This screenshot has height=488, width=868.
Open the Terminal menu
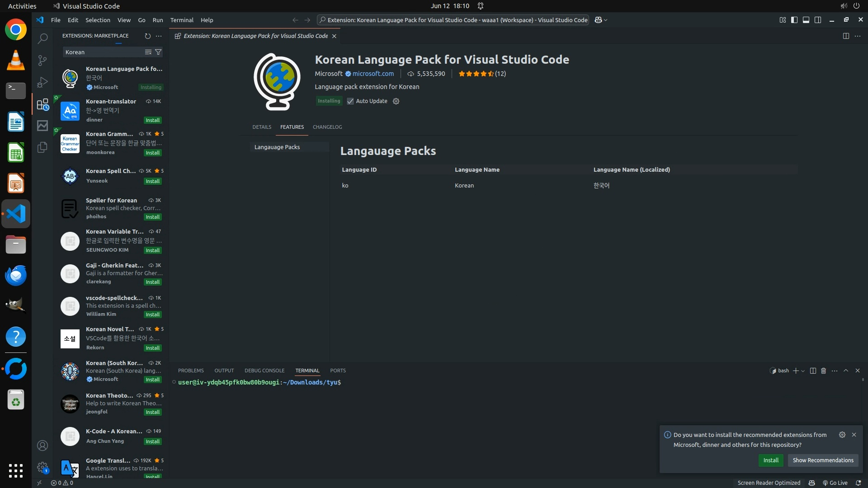point(182,20)
